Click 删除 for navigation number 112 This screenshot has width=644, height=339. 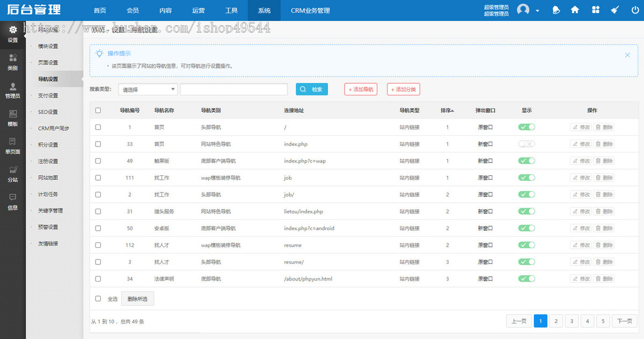pyautogui.click(x=604, y=245)
